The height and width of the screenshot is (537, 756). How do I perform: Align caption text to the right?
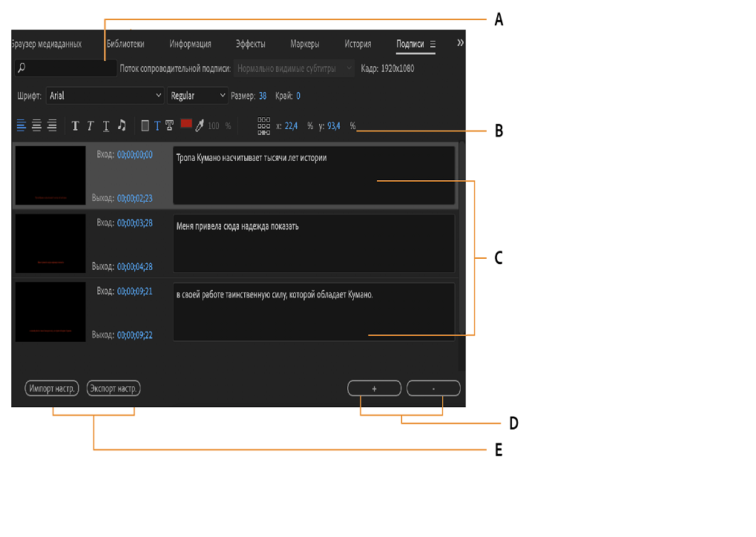(52, 126)
